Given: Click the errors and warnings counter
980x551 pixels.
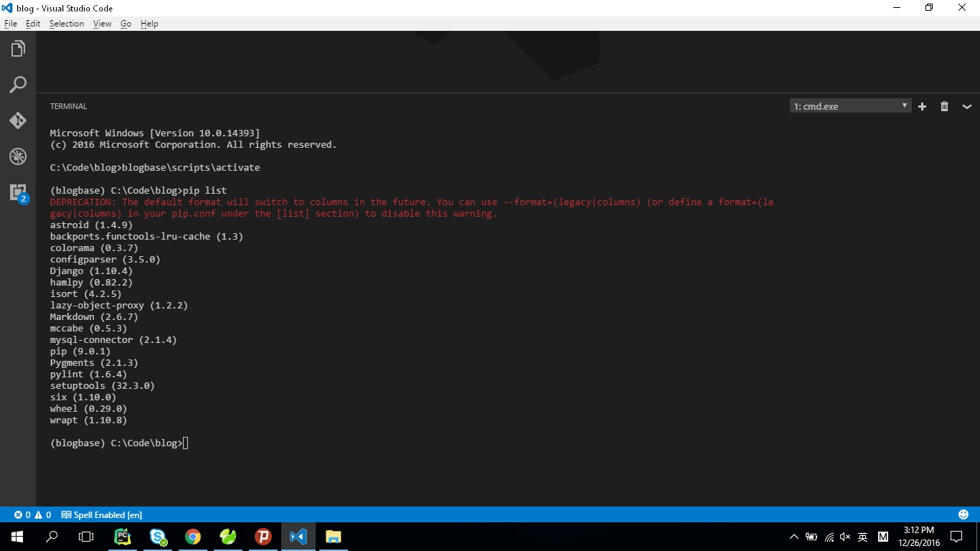Looking at the screenshot, I should [34, 514].
